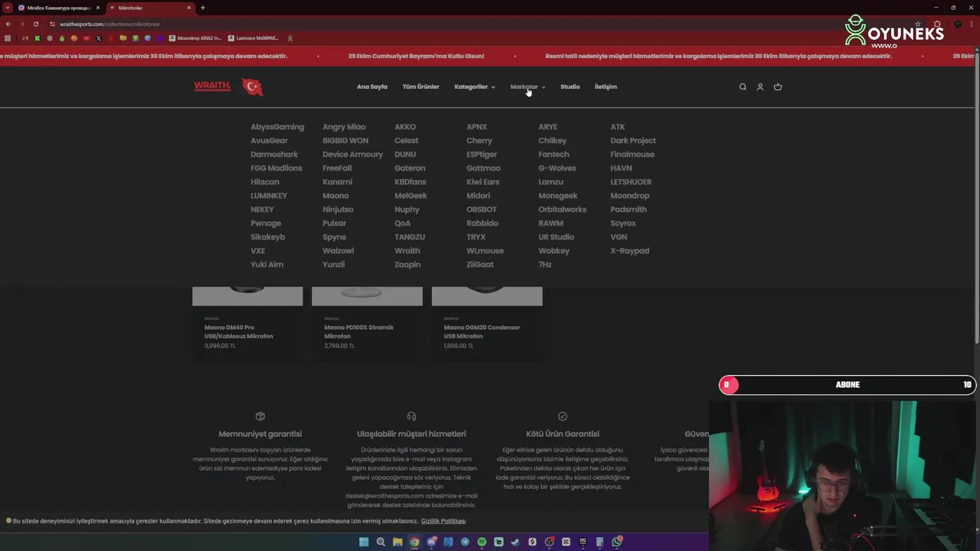This screenshot has height=551, width=980.
Task: Open Windows Start button on taskbar
Action: [364, 542]
